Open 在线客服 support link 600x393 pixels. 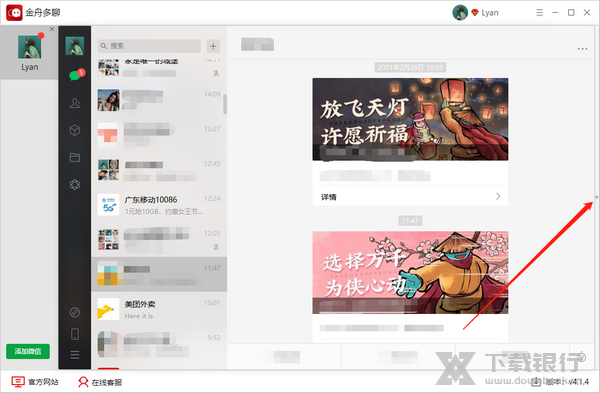point(100,382)
